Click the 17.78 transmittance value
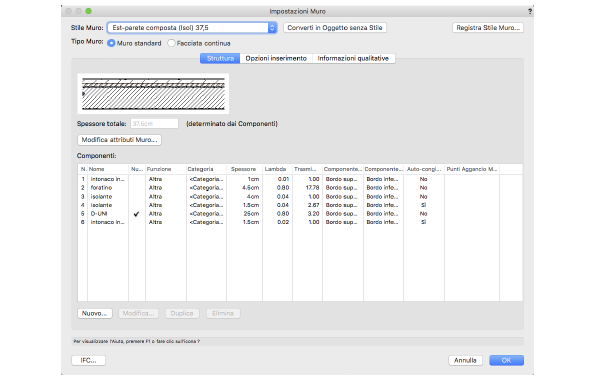Screen dimensions: 597x381 pyautogui.click(x=312, y=188)
